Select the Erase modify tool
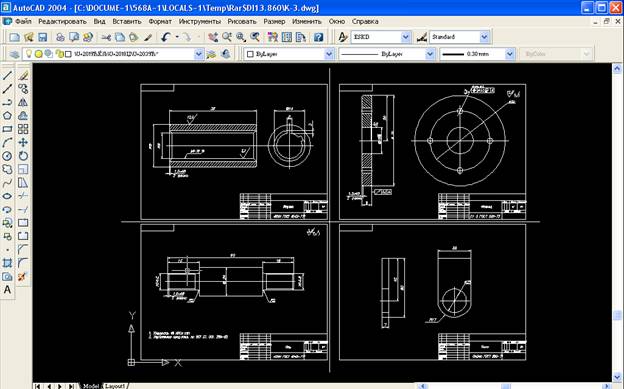This screenshot has height=389, width=624. click(23, 75)
